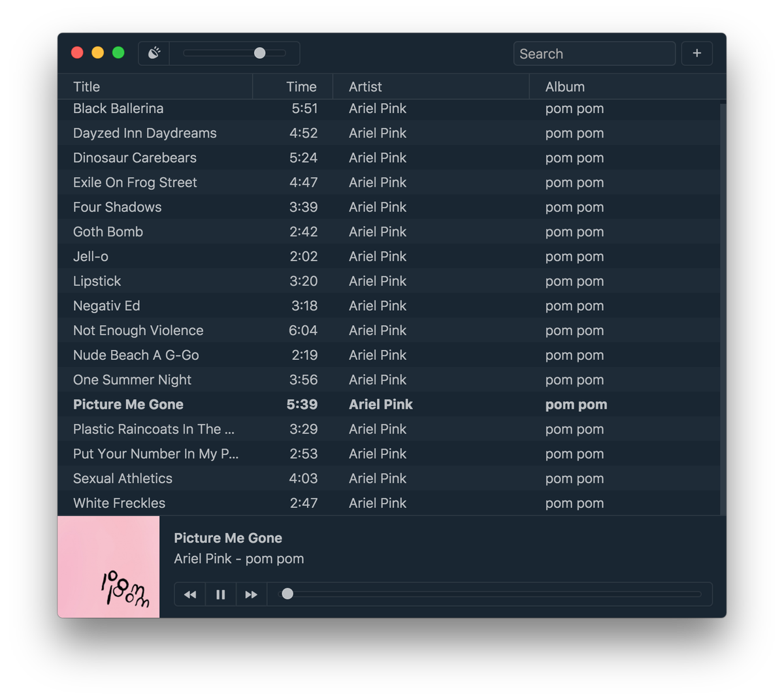784x700 pixels.
Task: Click the 4:03 time cell
Action: coord(303,479)
